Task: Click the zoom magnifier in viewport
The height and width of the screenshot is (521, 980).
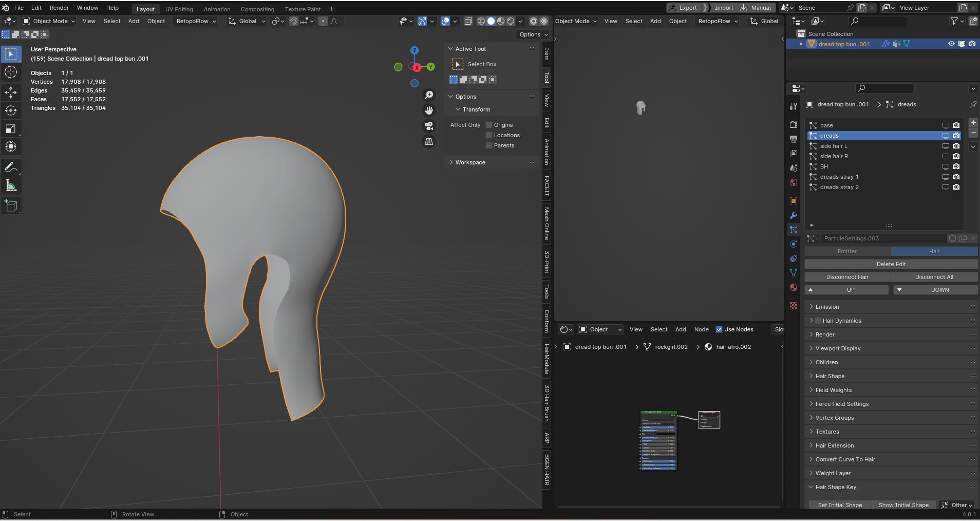Action: [x=429, y=95]
